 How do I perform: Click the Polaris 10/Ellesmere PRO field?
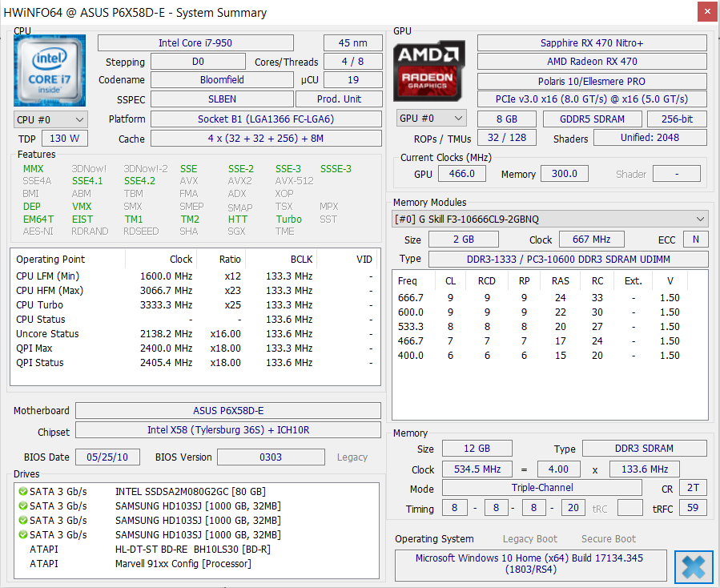[592, 81]
